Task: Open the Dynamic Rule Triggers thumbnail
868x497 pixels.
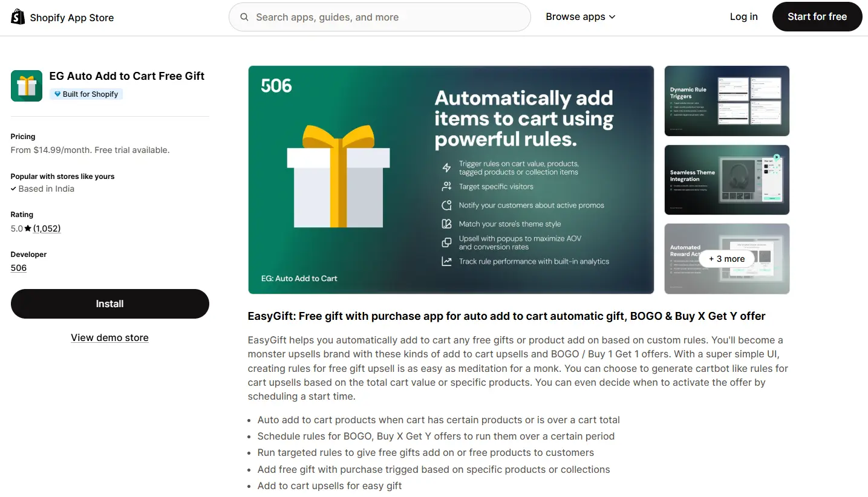Action: [x=727, y=101]
